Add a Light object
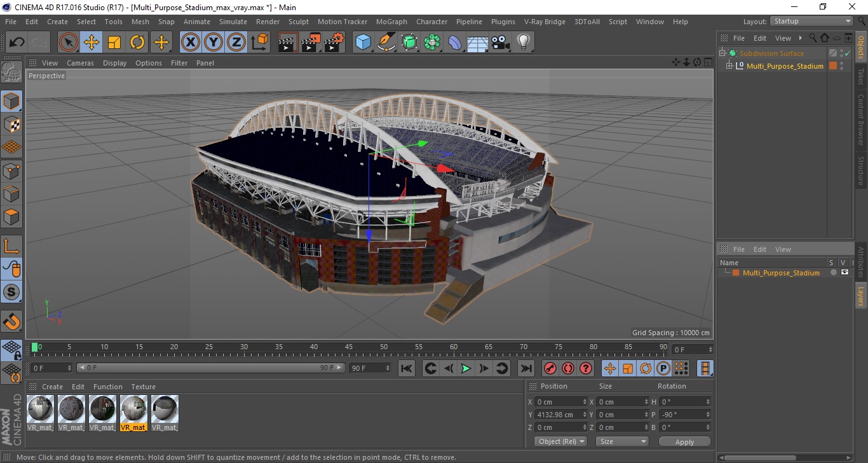 [x=523, y=43]
